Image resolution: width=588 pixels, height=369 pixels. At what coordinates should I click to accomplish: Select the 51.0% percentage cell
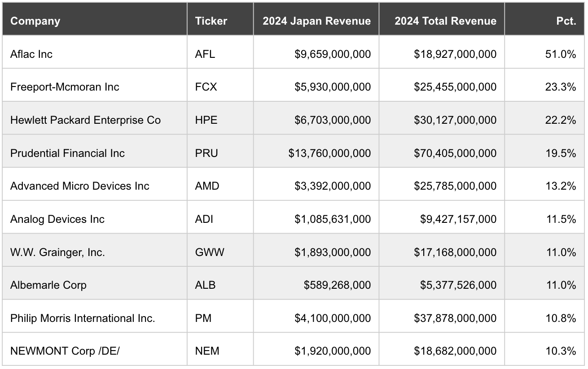click(x=545, y=52)
